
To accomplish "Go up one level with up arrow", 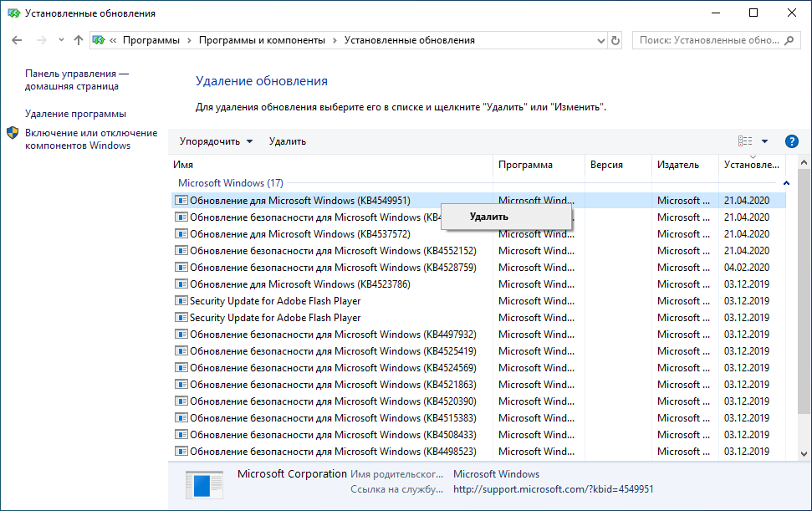I will pos(79,40).
